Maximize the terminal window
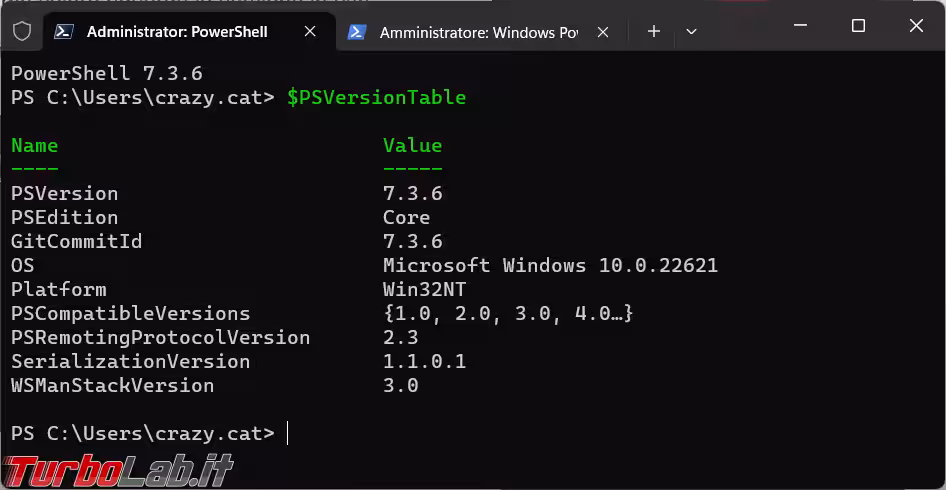This screenshot has height=490, width=946. click(858, 26)
